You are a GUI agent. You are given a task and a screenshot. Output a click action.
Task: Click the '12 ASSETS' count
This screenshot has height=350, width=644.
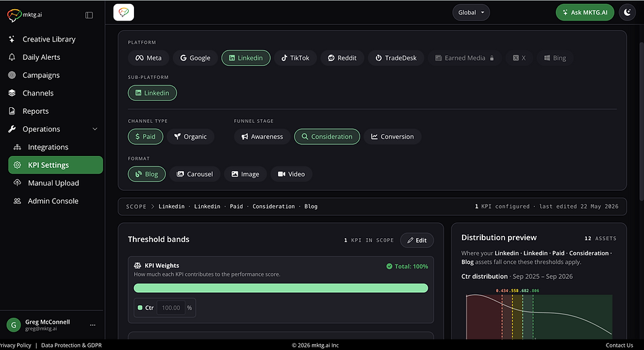click(601, 238)
